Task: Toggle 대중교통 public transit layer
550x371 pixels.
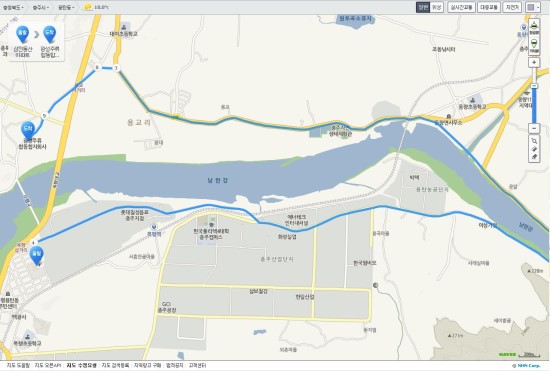Action: (x=489, y=7)
